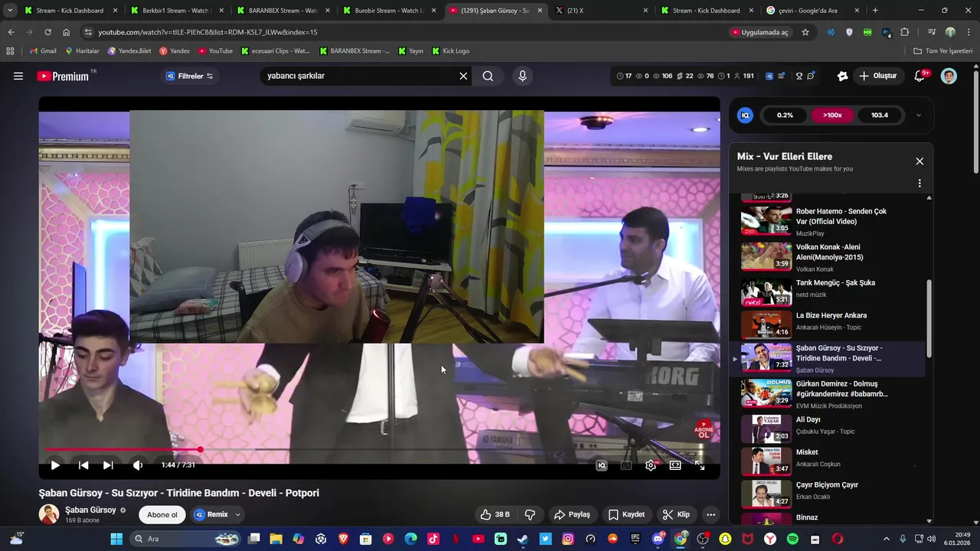
Task: Switch to the (21) X browser tab
Action: click(x=601, y=11)
